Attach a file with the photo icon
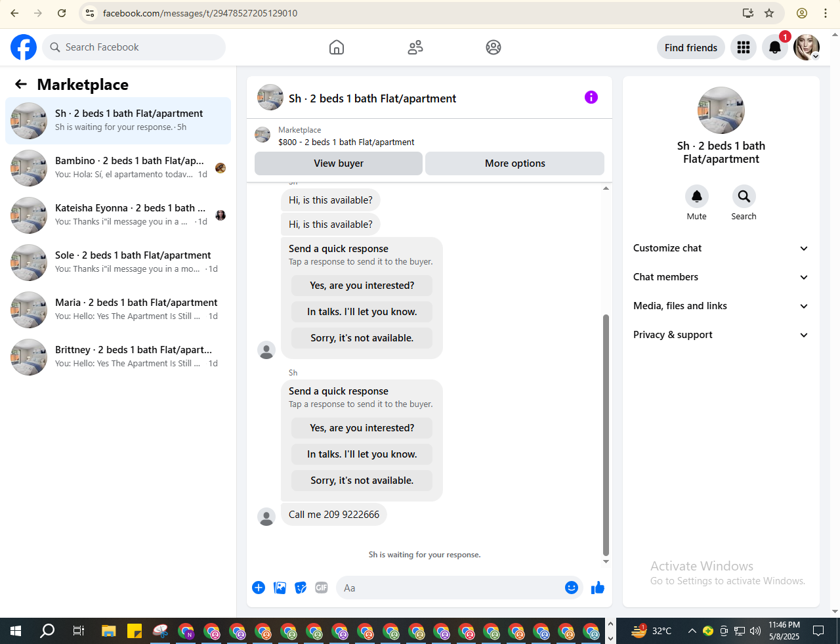 tap(280, 588)
